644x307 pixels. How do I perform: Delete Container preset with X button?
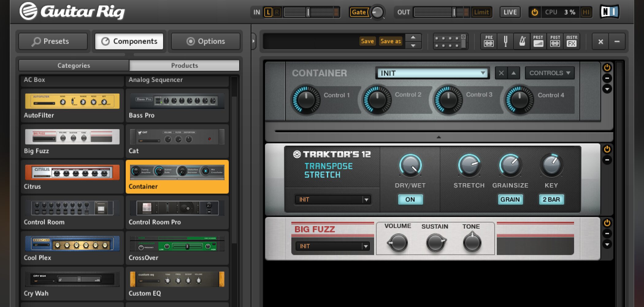[501, 73]
